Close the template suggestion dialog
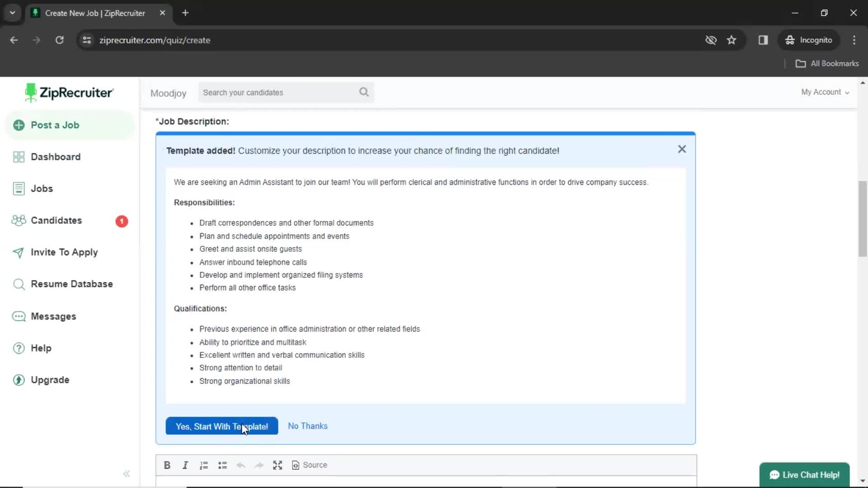The width and height of the screenshot is (868, 488). coord(682,149)
